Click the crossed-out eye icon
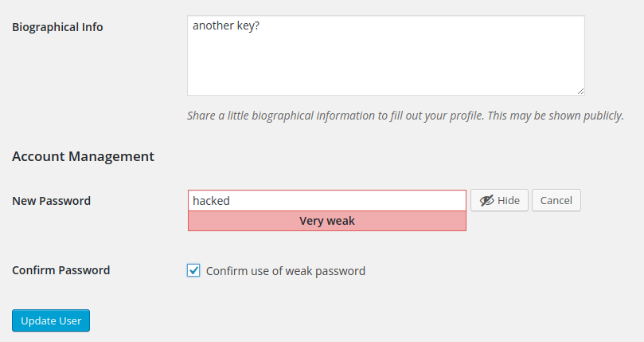Screen dimensions: 644x342 486,200
